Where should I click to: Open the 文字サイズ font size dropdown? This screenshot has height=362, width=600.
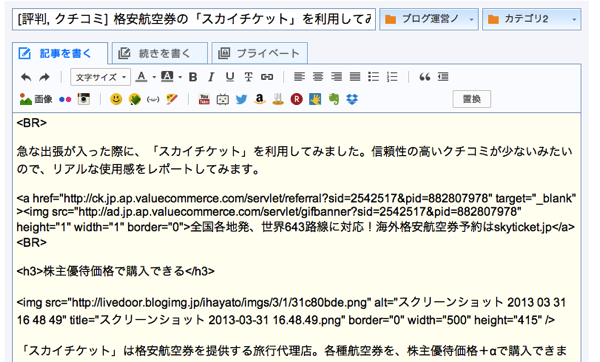click(x=100, y=77)
